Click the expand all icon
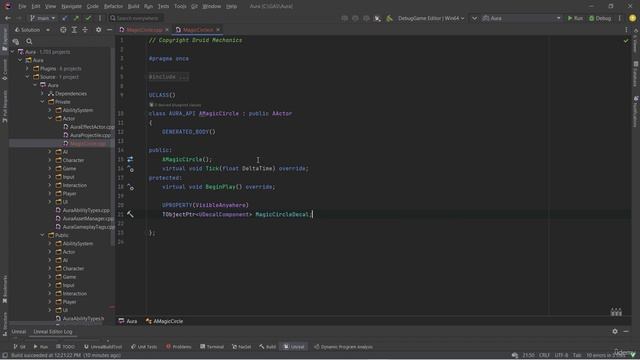The image size is (640, 360). [74, 30]
